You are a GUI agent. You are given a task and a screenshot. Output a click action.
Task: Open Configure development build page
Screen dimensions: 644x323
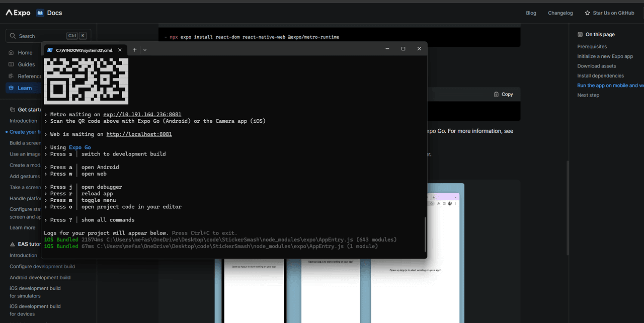pyautogui.click(x=42, y=267)
